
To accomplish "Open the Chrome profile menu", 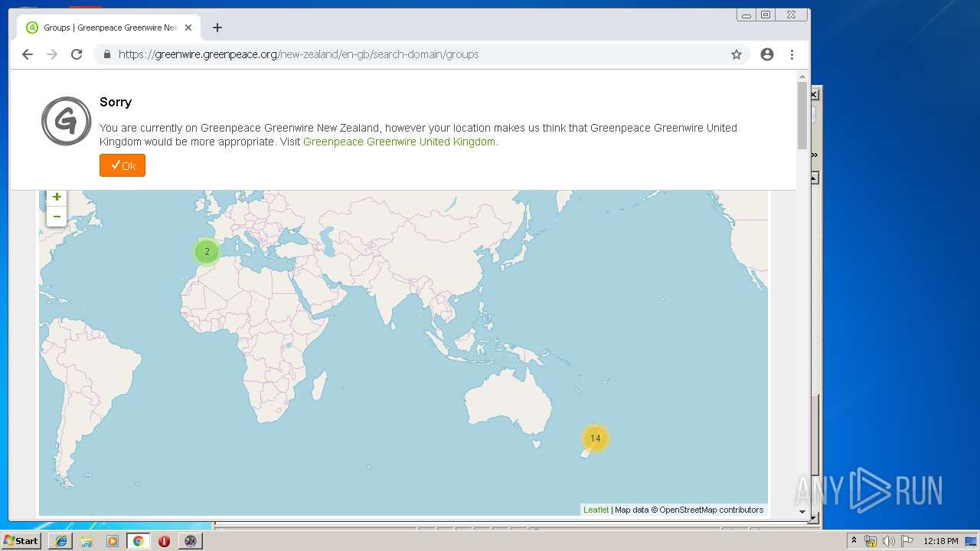I will coord(767,54).
